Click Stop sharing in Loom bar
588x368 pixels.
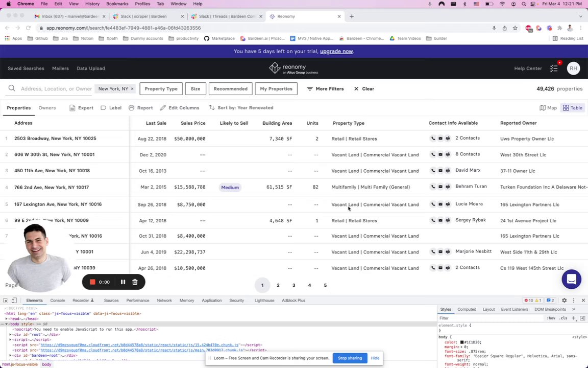(x=350, y=358)
